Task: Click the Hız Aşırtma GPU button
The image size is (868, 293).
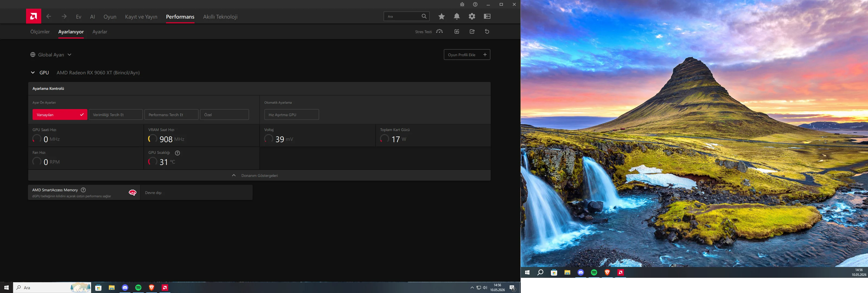Action: click(x=292, y=115)
